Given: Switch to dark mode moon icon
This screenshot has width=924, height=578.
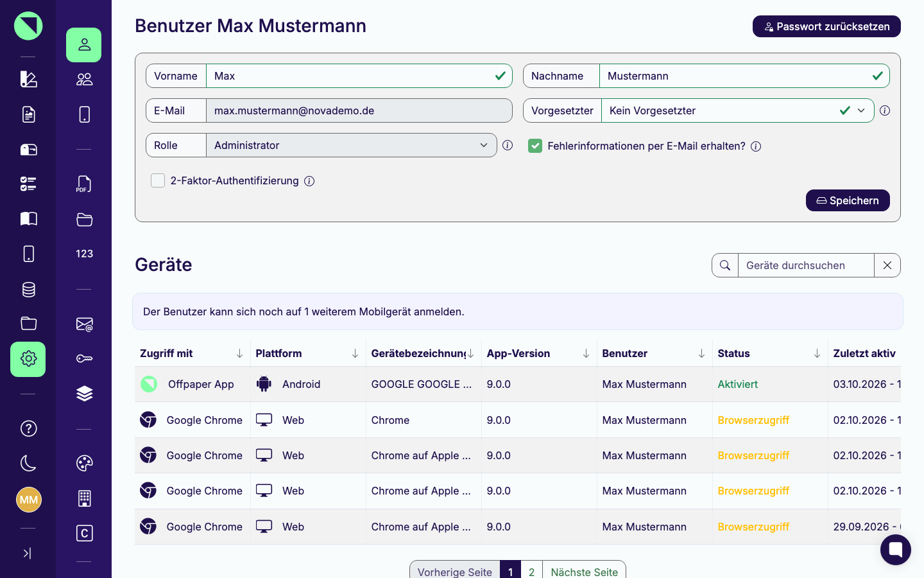Looking at the screenshot, I should [x=28, y=463].
